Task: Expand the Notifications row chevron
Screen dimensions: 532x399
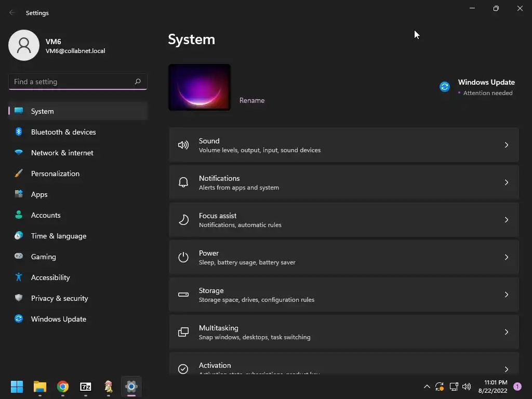Action: pos(506,182)
